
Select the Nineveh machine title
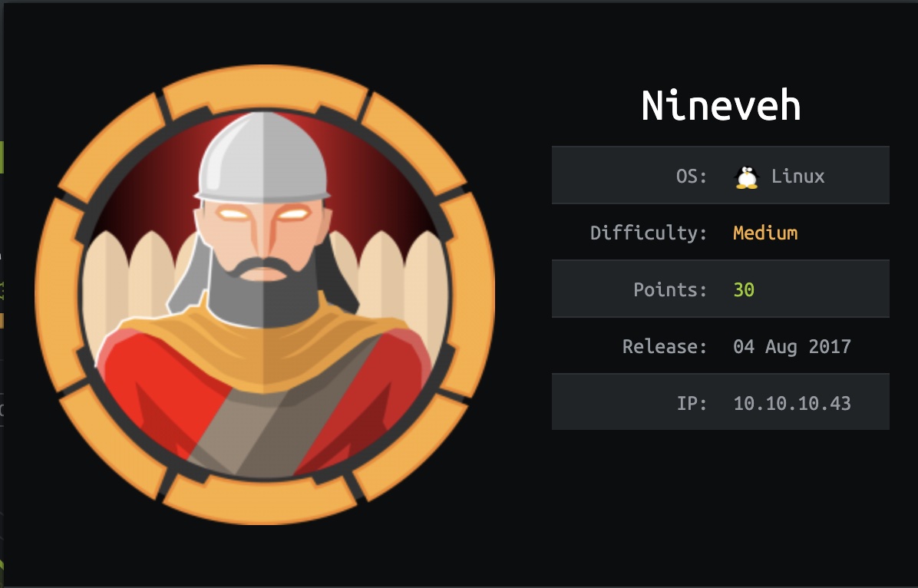[x=721, y=106]
